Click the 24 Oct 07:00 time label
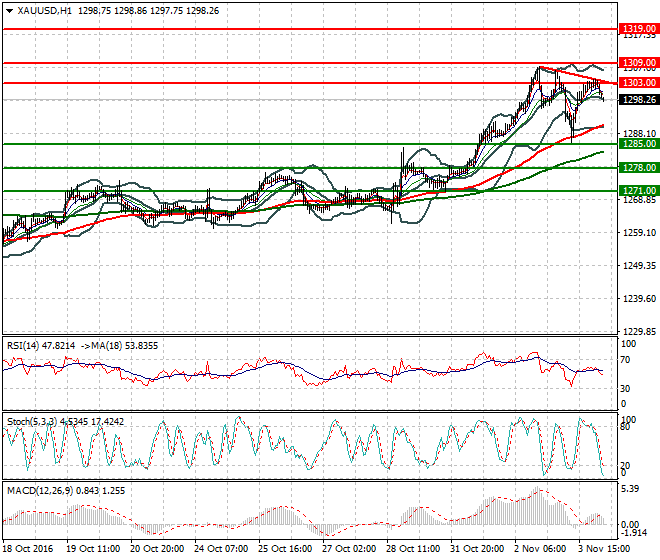This screenshot has width=660, height=560. pos(221,549)
